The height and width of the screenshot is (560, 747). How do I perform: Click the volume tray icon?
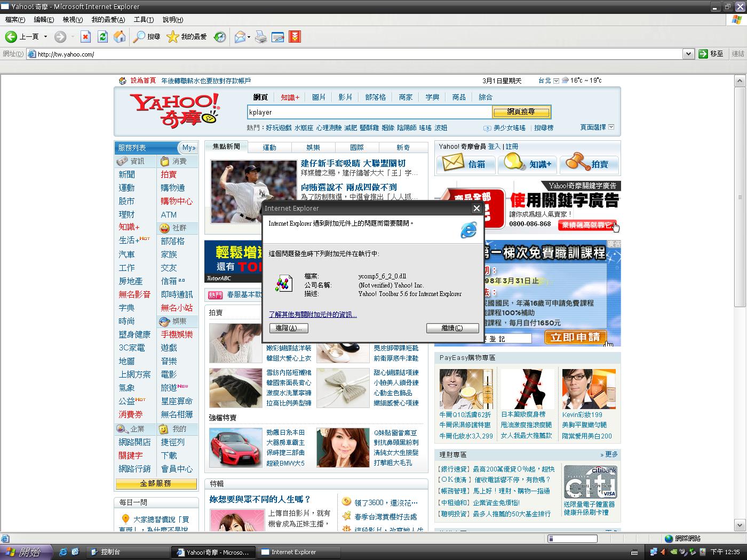(x=663, y=552)
